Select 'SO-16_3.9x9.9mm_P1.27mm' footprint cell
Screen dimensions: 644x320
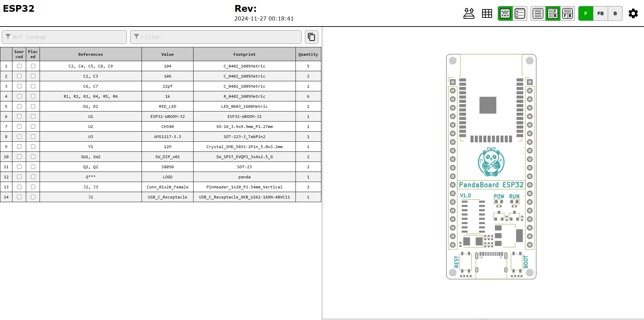pyautogui.click(x=245, y=127)
